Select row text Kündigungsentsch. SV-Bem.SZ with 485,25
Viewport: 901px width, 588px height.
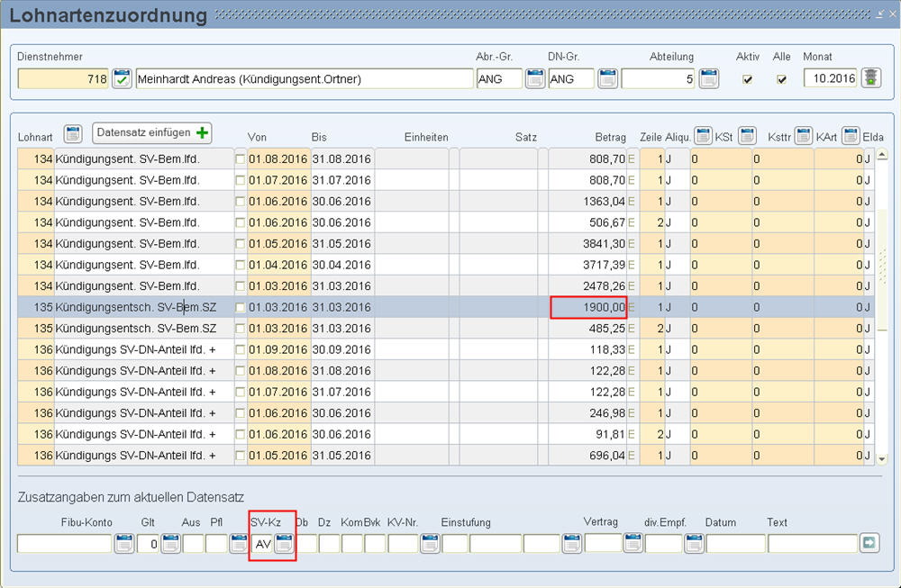[136, 329]
